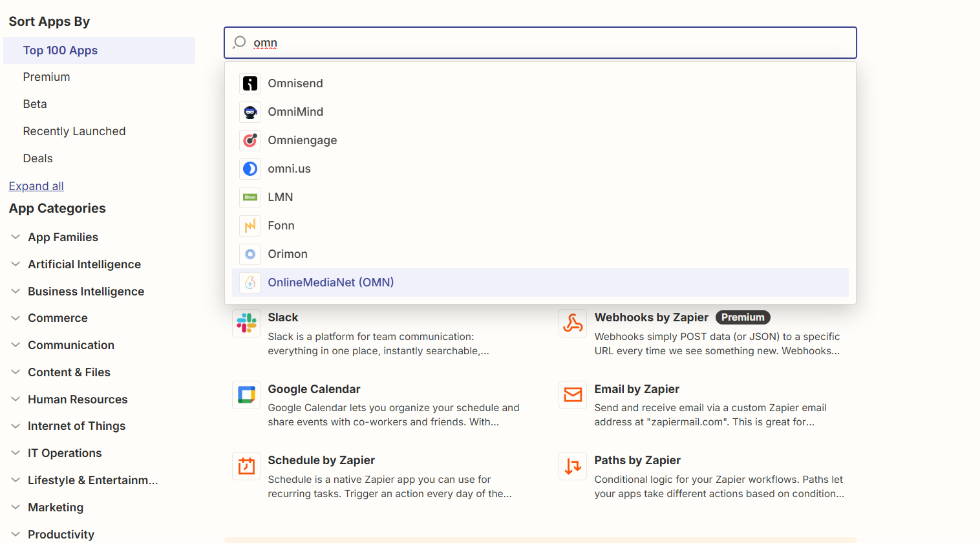The height and width of the screenshot is (543, 980).
Task: Select the Paths by Zapier arrows icon
Action: 573,465
